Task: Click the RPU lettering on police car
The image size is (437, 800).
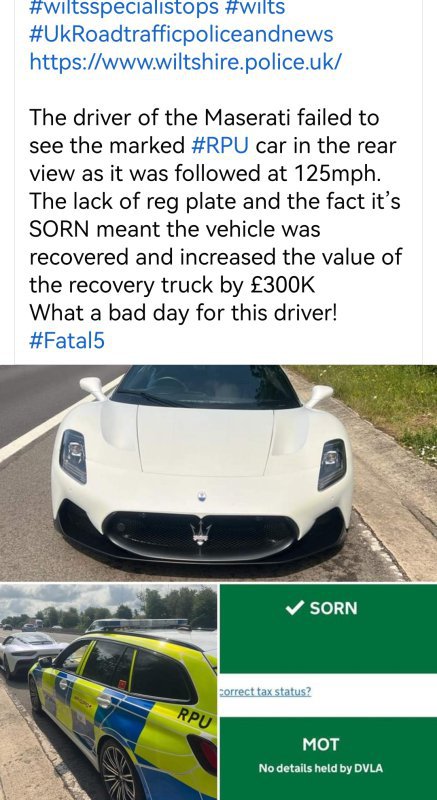Action: (194, 718)
